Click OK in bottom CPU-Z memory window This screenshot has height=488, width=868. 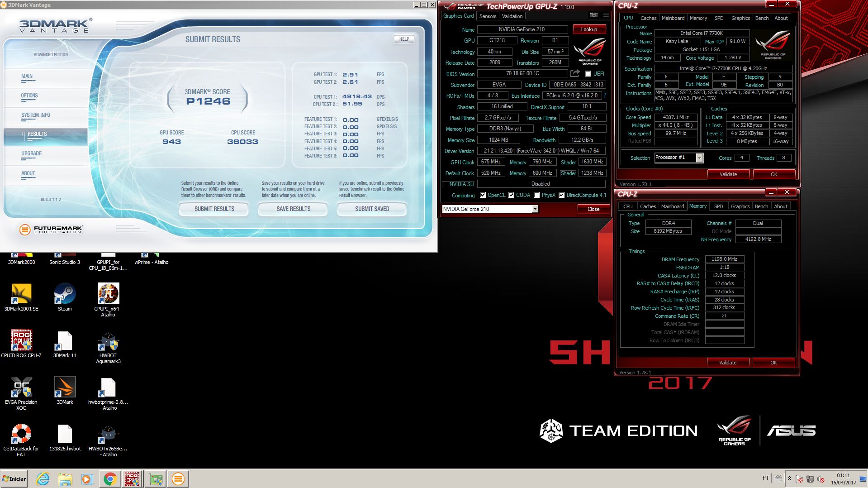point(773,363)
